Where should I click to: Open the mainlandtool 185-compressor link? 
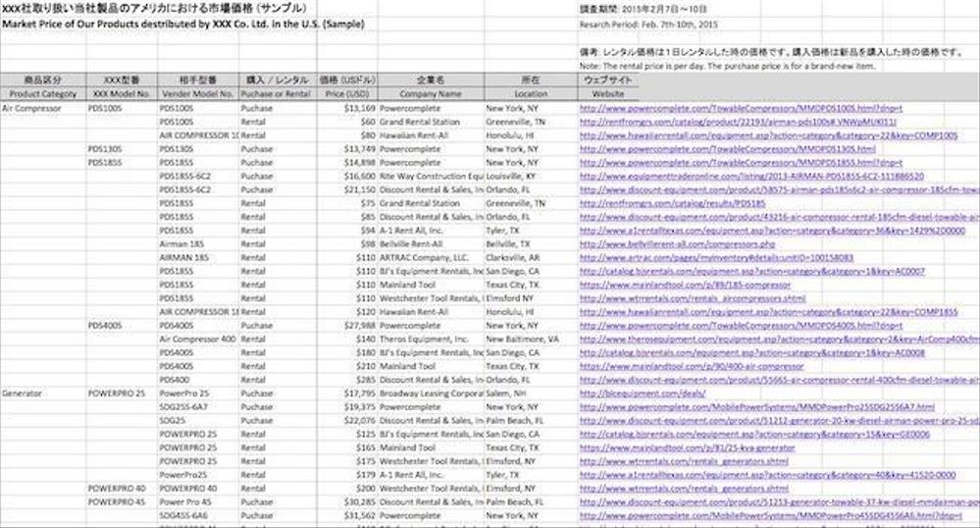(x=685, y=285)
